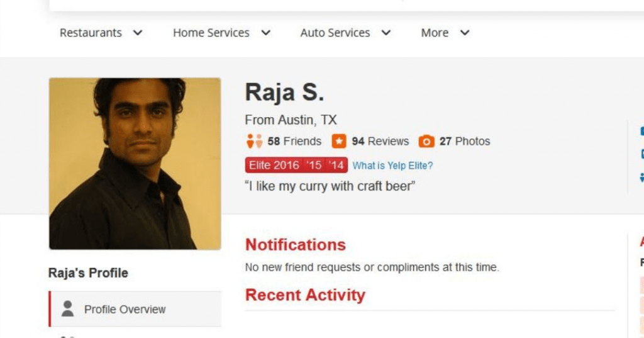Viewport: 644px width, 338px height.
Task: Click the '14 Elite year badge
Action: [336, 166]
